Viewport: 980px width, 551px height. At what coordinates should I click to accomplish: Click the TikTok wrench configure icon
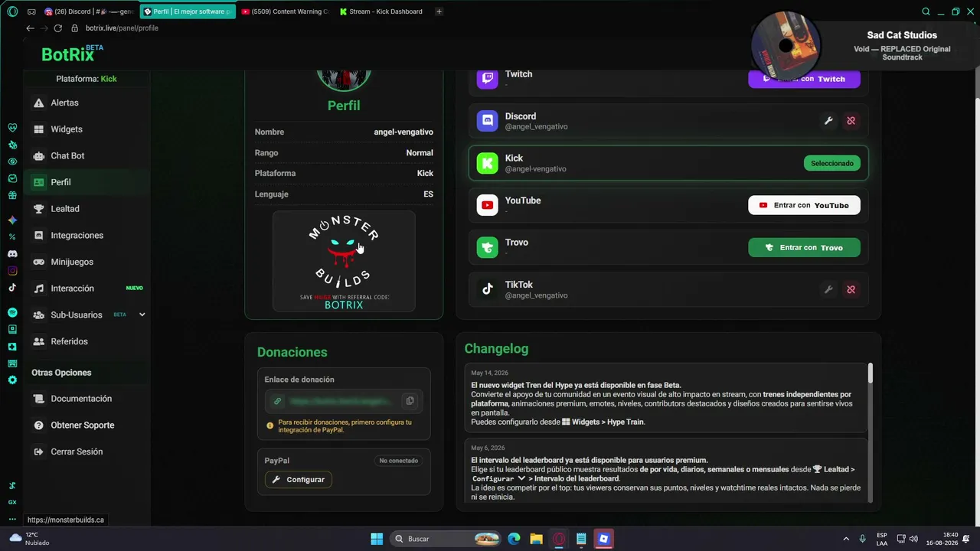point(828,289)
